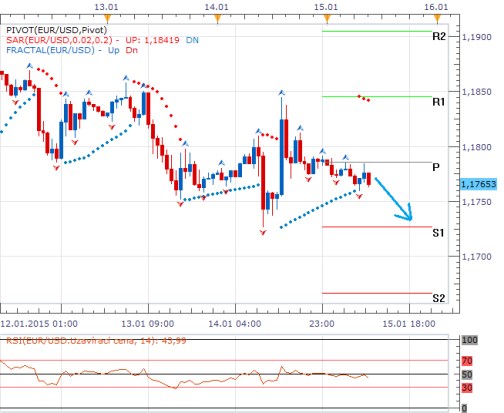504x413 pixels.
Task: Click the RSI 50 midline level label
Action: (x=467, y=374)
